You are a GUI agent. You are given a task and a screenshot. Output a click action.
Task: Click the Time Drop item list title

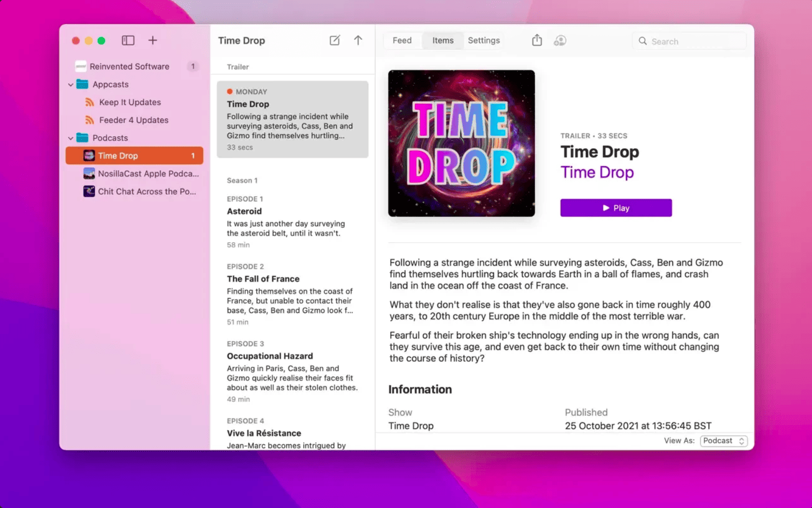click(241, 40)
